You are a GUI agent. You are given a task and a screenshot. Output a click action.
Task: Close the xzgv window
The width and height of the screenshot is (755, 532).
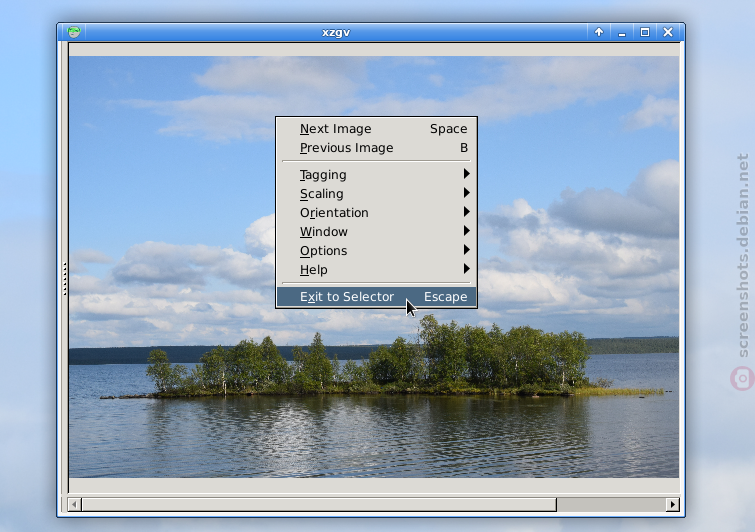668,32
